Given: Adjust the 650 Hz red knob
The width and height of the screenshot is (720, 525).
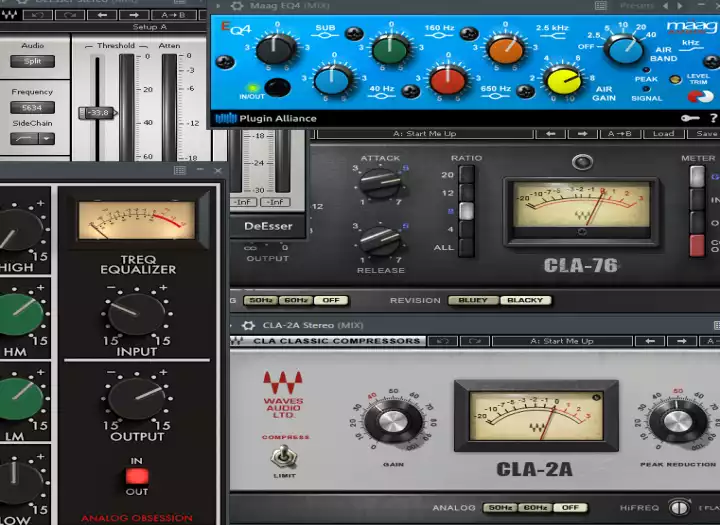Looking at the screenshot, I should [448, 79].
